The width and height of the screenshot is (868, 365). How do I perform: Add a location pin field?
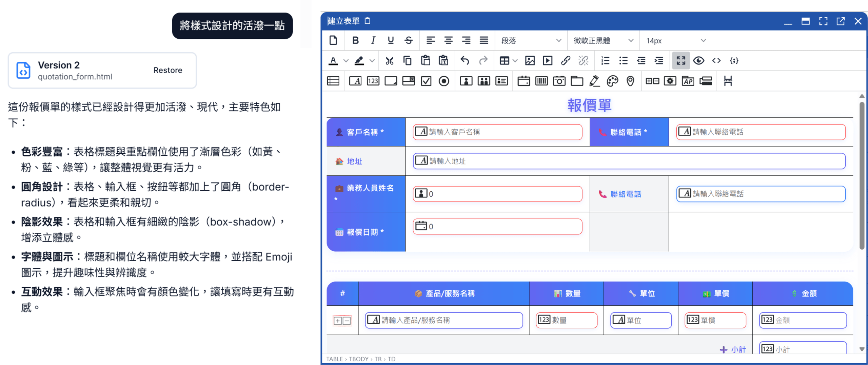click(630, 81)
